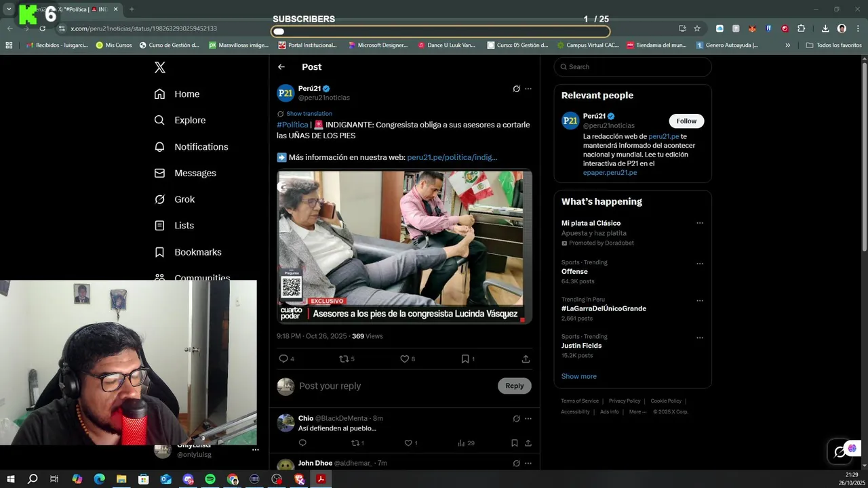Open the floating Grok button
This screenshot has height=488, width=868.
tap(840, 452)
